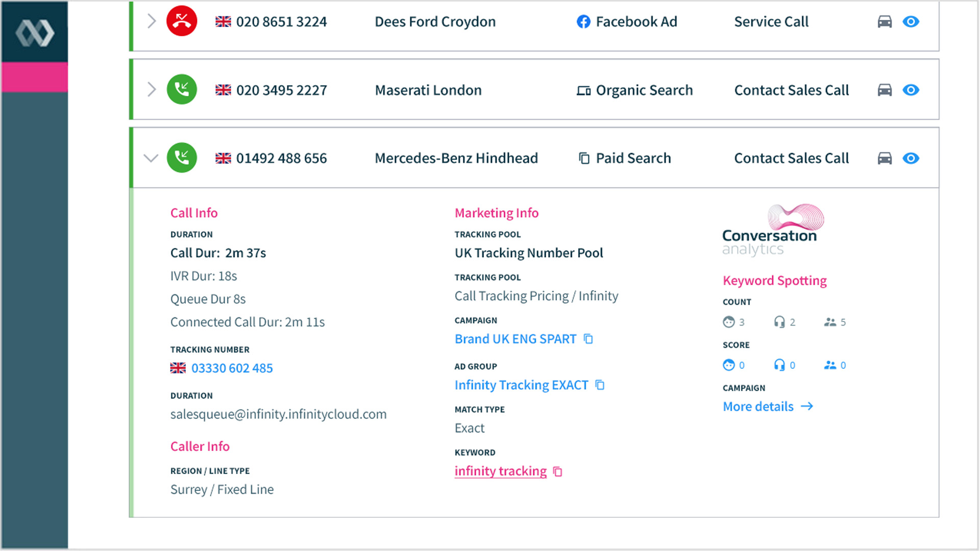This screenshot has width=980, height=551.
Task: Open tracking number 03330 602 485
Action: point(232,368)
